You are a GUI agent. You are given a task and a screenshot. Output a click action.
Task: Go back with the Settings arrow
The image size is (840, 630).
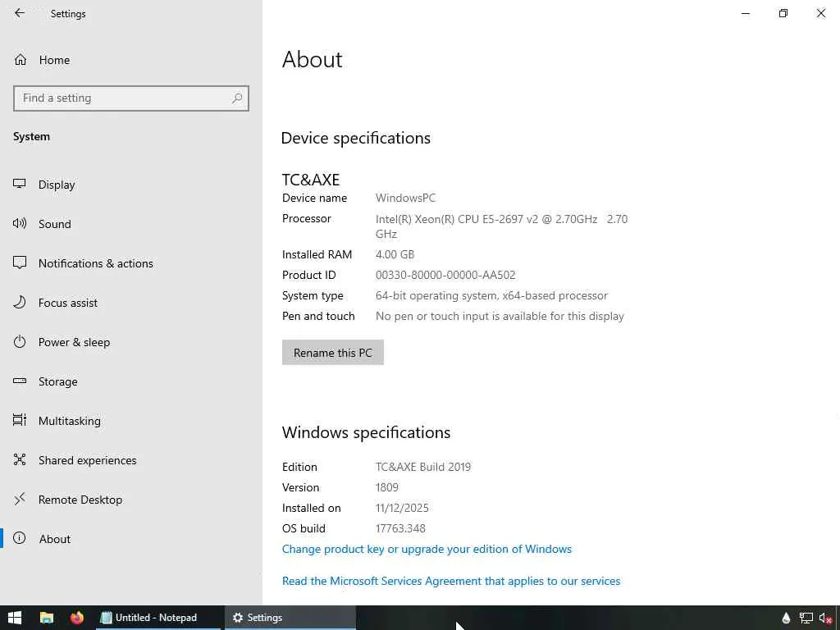(20, 13)
